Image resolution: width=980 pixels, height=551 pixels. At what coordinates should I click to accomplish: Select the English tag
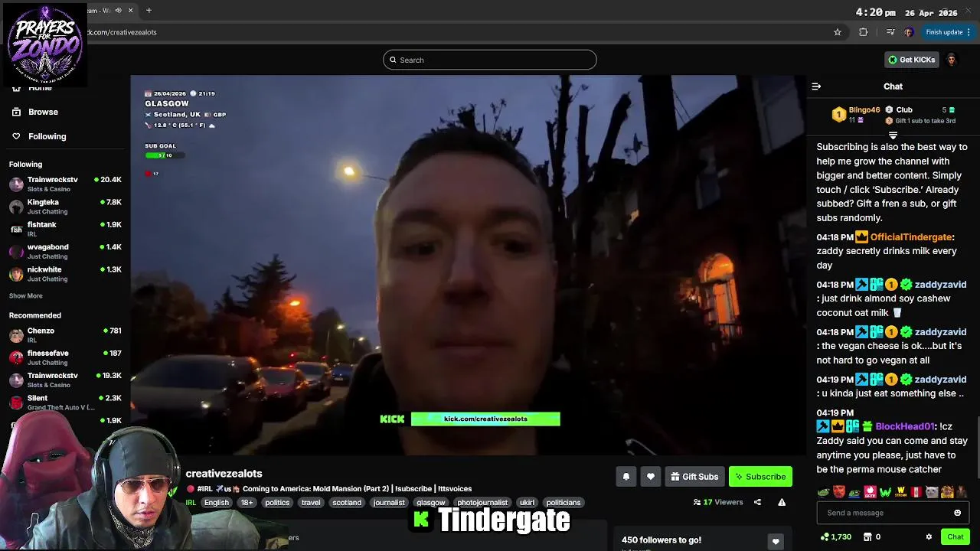217,503
